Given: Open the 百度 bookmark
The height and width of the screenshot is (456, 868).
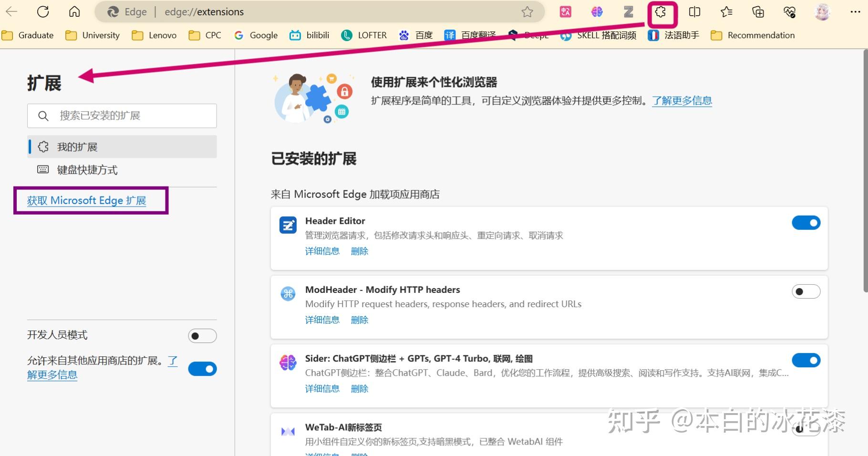Looking at the screenshot, I should click(416, 35).
